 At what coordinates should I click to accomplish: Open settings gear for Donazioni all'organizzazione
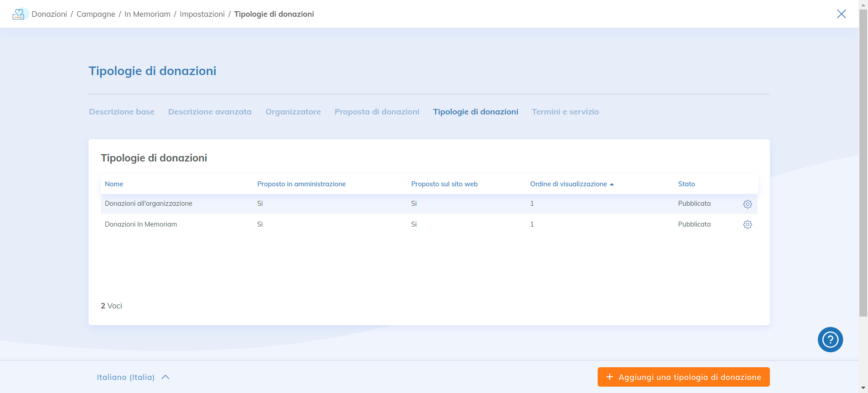click(x=747, y=204)
